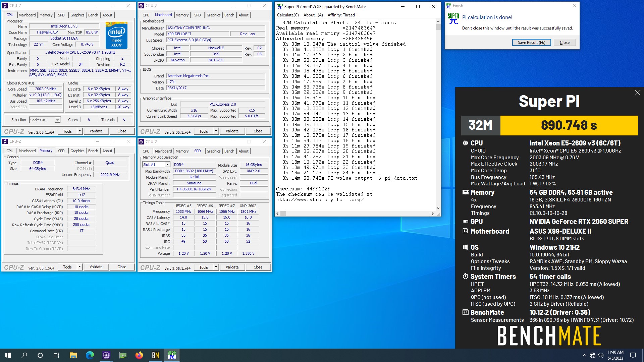Click the Core Speed value field
Viewport: 644px width, 362px height.
tap(46, 89)
